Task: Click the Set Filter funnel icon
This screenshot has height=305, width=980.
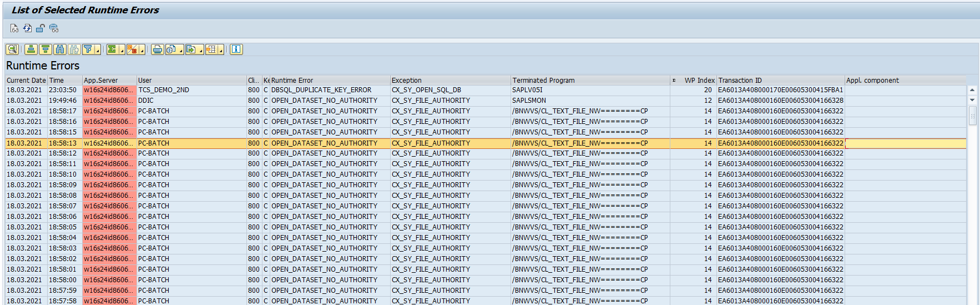Action: point(88,49)
